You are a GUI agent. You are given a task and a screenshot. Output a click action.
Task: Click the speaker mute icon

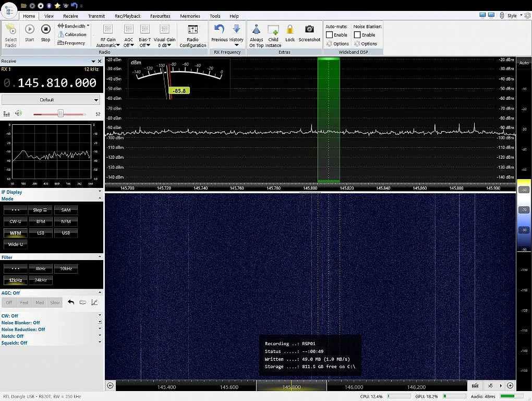tap(18, 113)
